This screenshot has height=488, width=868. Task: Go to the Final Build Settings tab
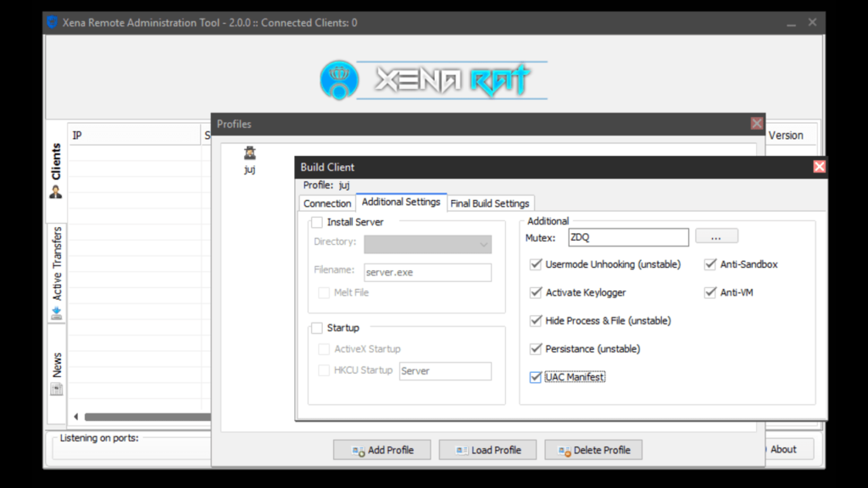pos(490,203)
